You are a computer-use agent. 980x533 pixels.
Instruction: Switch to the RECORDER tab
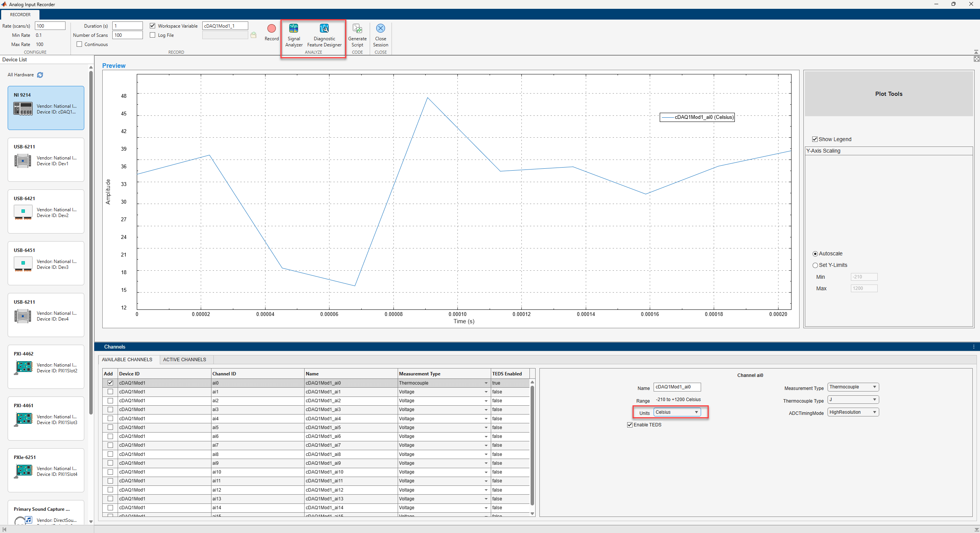click(20, 15)
